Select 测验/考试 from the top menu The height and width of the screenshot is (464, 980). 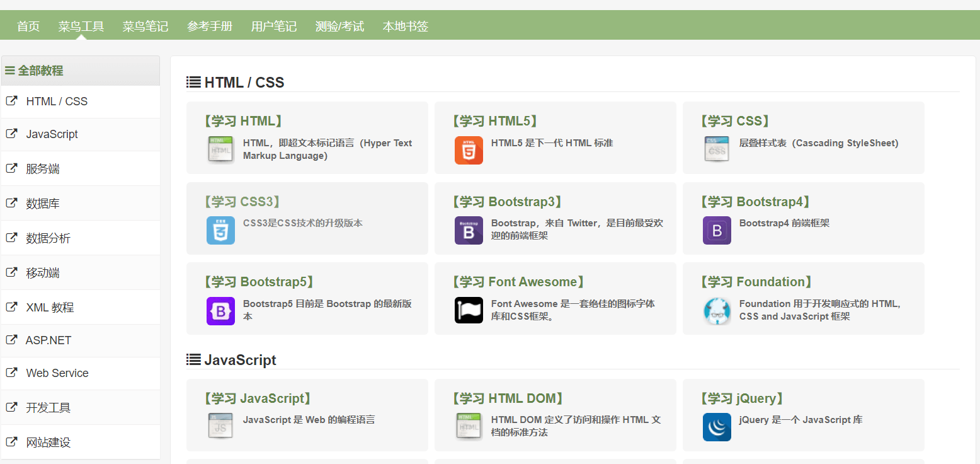tap(339, 26)
